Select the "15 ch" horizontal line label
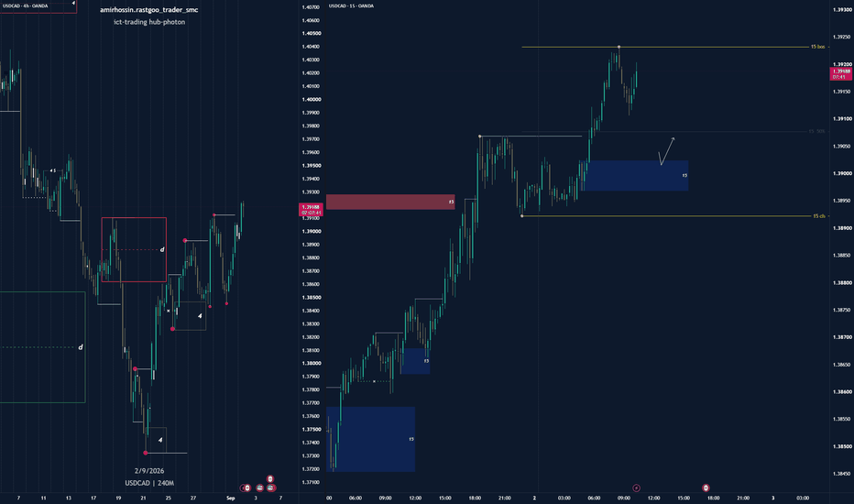This screenshot has height=504, width=854. [818, 216]
